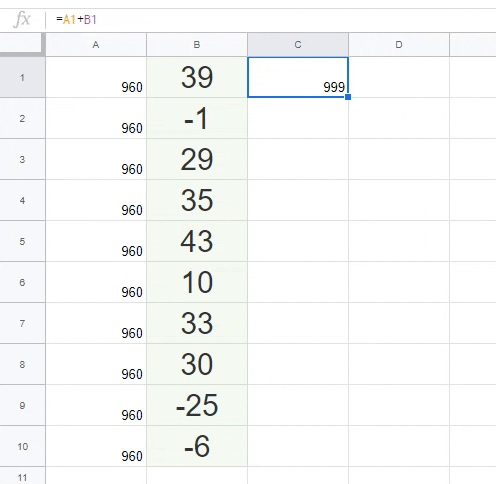This screenshot has height=484, width=496.
Task: Click the fx function icon
Action: pos(22,19)
